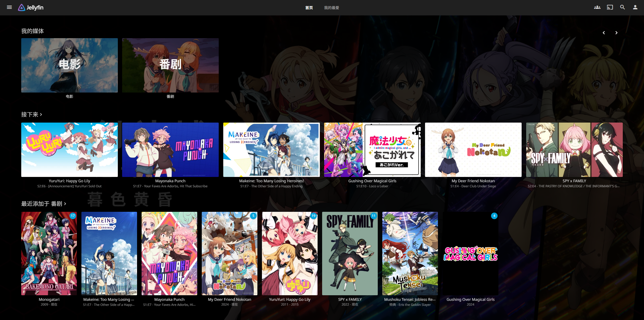
Task: Expand 最近添加于 番剧 section header
Action: tap(44, 204)
